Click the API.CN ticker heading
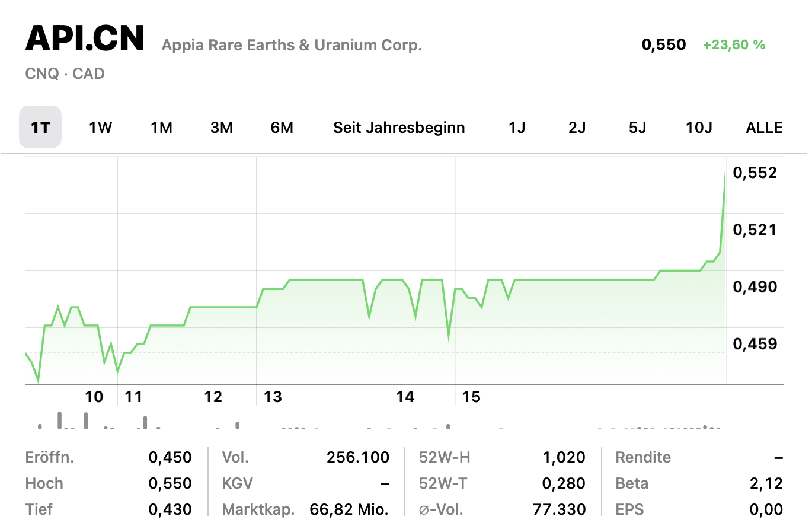The image size is (812, 529). click(85, 39)
